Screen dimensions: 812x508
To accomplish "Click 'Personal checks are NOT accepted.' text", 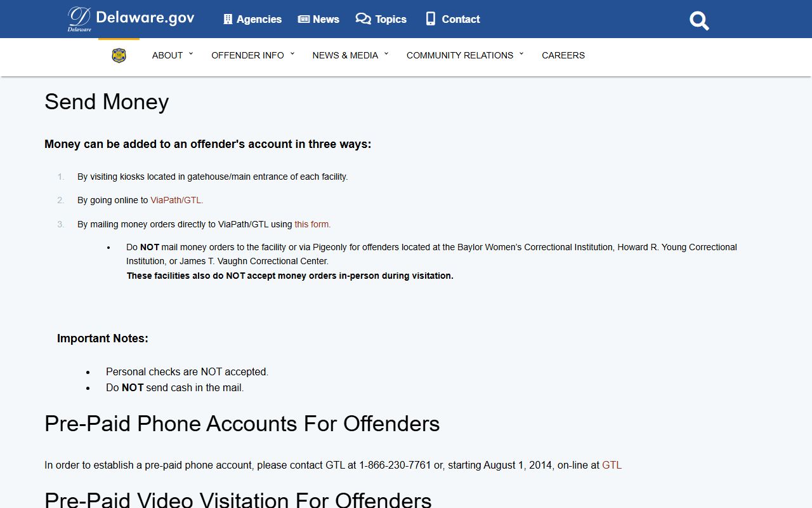I will [x=187, y=371].
